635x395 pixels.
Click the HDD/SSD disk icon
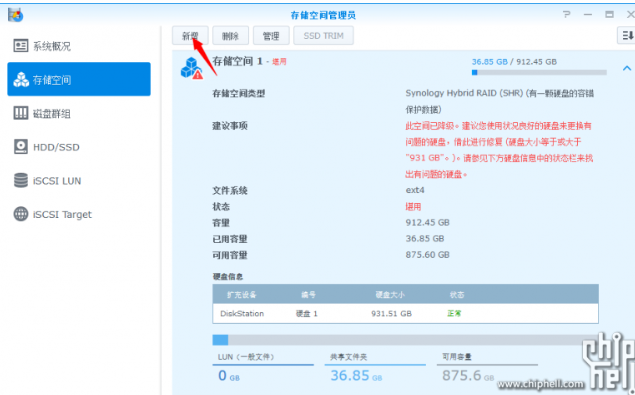click(x=21, y=147)
